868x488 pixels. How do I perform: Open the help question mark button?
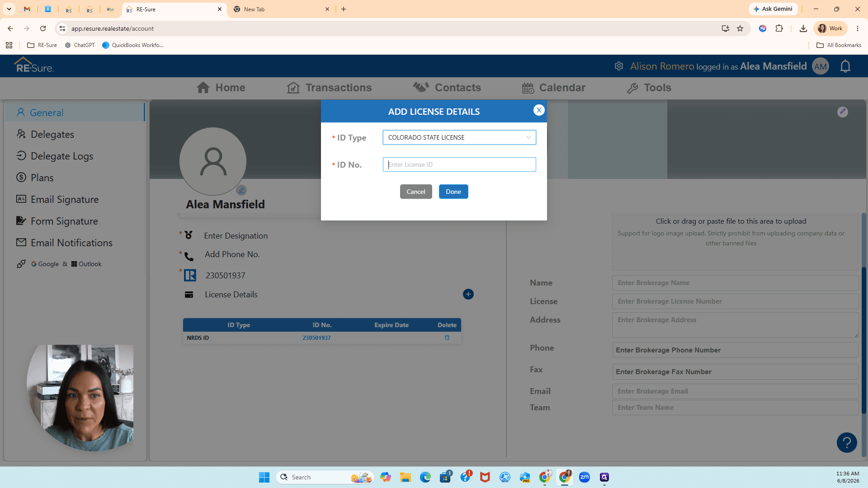click(847, 442)
